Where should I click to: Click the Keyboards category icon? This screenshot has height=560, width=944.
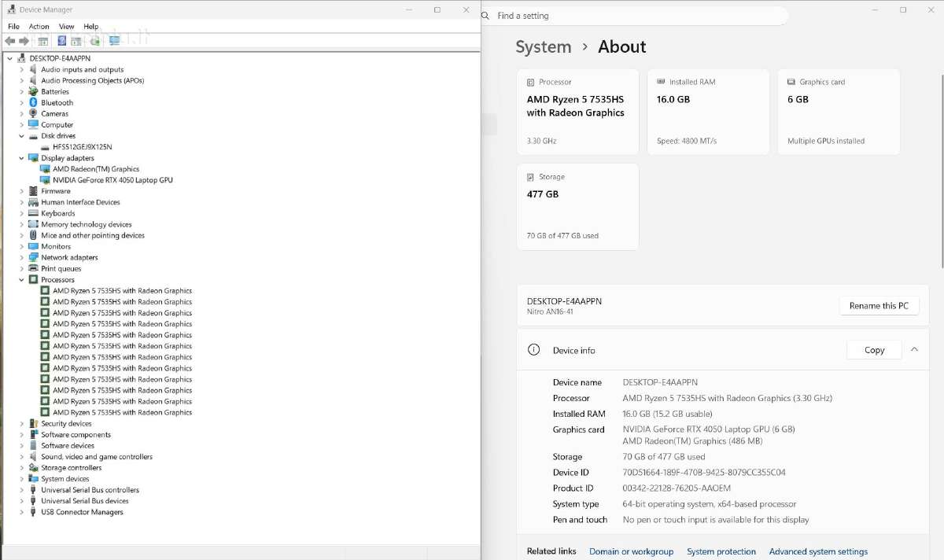pos(33,213)
